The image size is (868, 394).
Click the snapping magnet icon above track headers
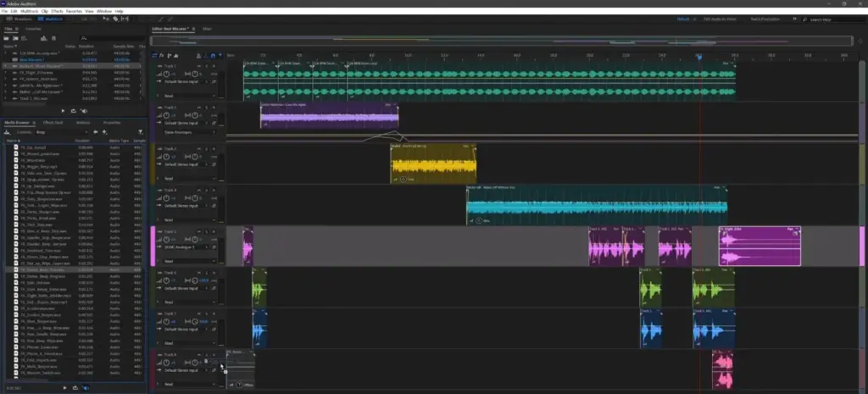click(x=213, y=55)
